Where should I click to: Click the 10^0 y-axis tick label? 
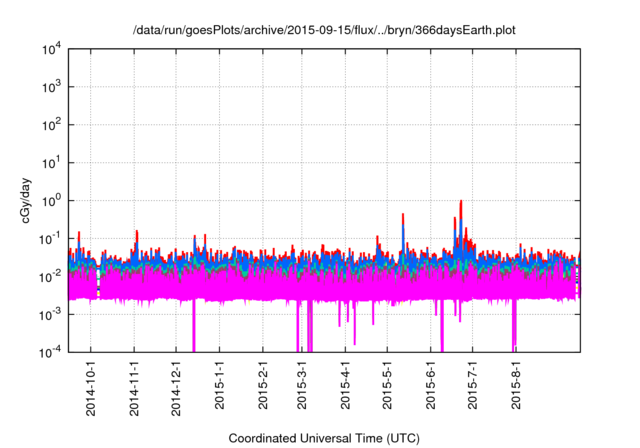click(55, 200)
